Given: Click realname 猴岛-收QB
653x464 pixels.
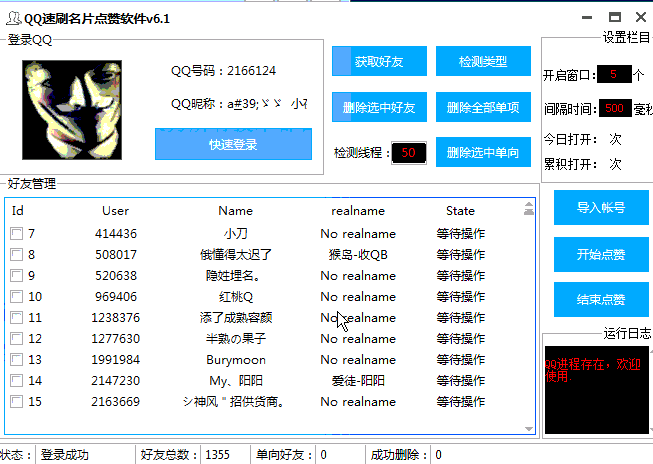Looking at the screenshot, I should point(358,254).
